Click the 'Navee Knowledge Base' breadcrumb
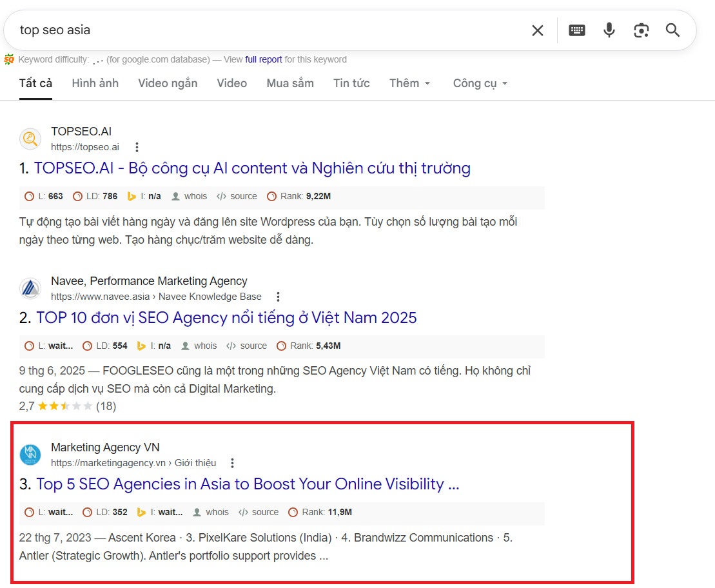The width and height of the screenshot is (715, 588). coord(210,297)
